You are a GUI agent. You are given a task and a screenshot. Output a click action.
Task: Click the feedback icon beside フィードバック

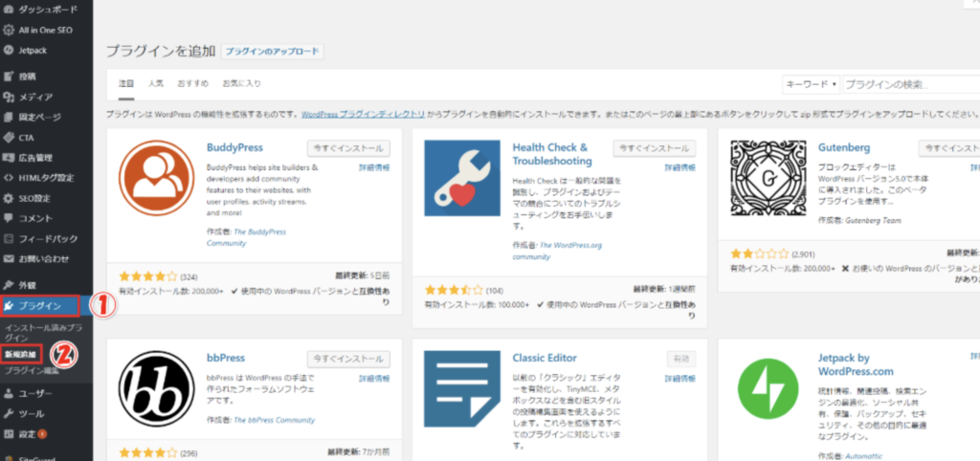pos(9,238)
